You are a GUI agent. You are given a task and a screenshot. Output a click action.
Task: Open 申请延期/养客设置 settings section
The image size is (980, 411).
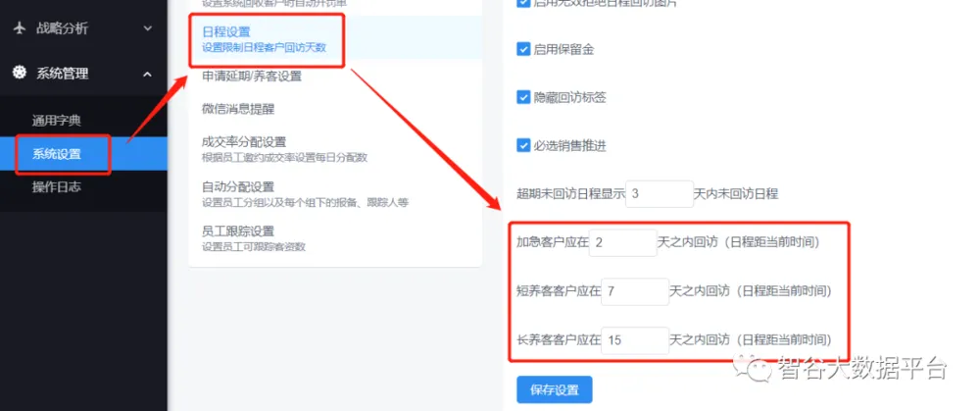pos(252,77)
